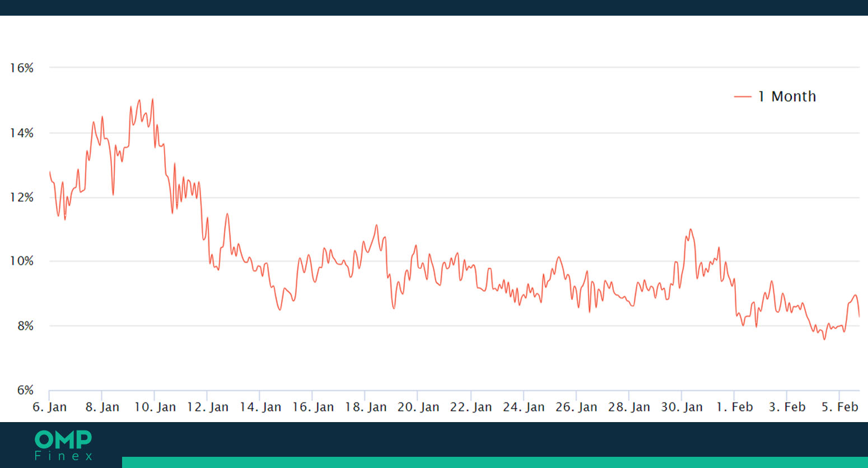This screenshot has height=468, width=868.
Task: Click the 14. Jan date label
Action: point(260,407)
